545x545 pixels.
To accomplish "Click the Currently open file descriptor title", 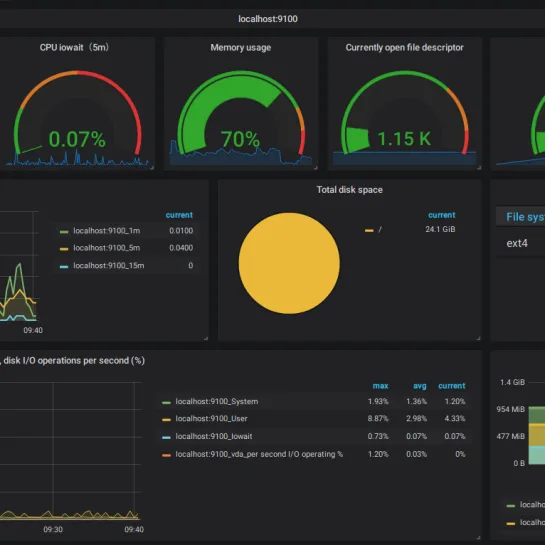I will point(404,48).
